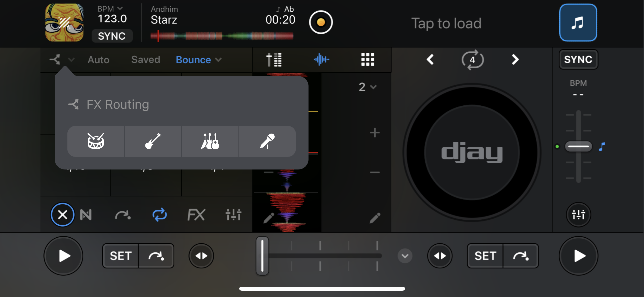The image size is (644, 297).
Task: Open the EQ mixer controls
Action: (234, 215)
